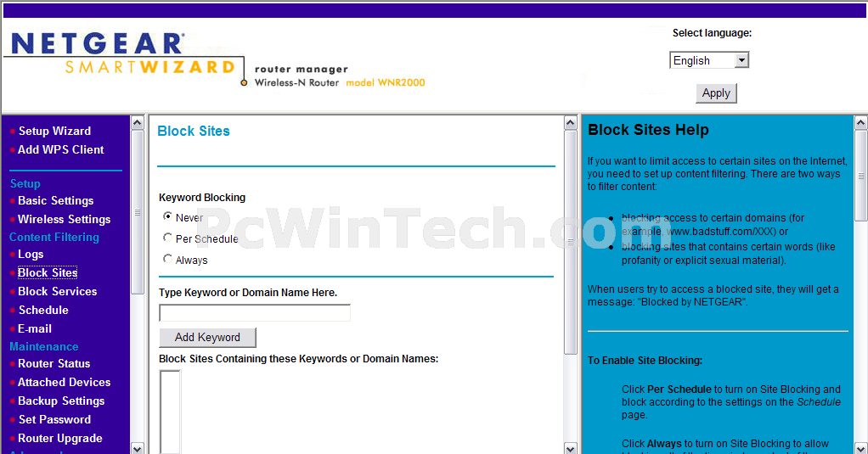Focus the keyword or domain name field
Image resolution: width=868 pixels, height=454 pixels.
coord(255,312)
